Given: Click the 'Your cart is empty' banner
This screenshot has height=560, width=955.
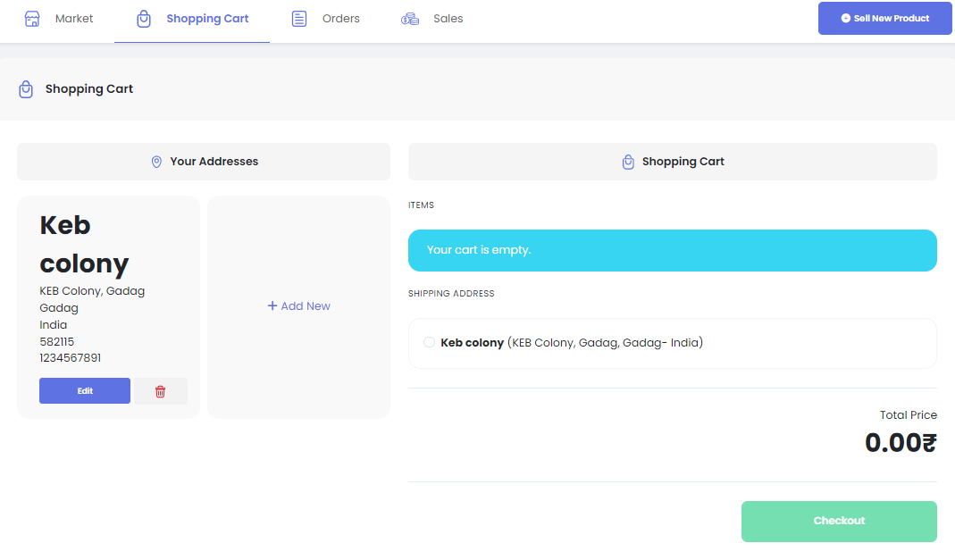Looking at the screenshot, I should coord(672,250).
